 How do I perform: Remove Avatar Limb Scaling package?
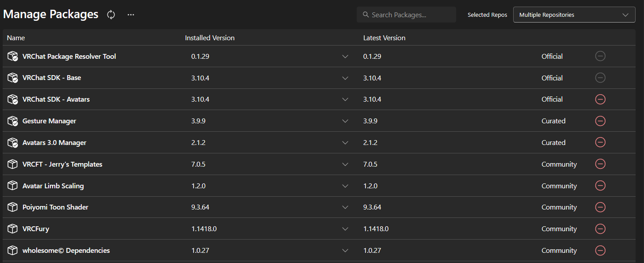(600, 186)
